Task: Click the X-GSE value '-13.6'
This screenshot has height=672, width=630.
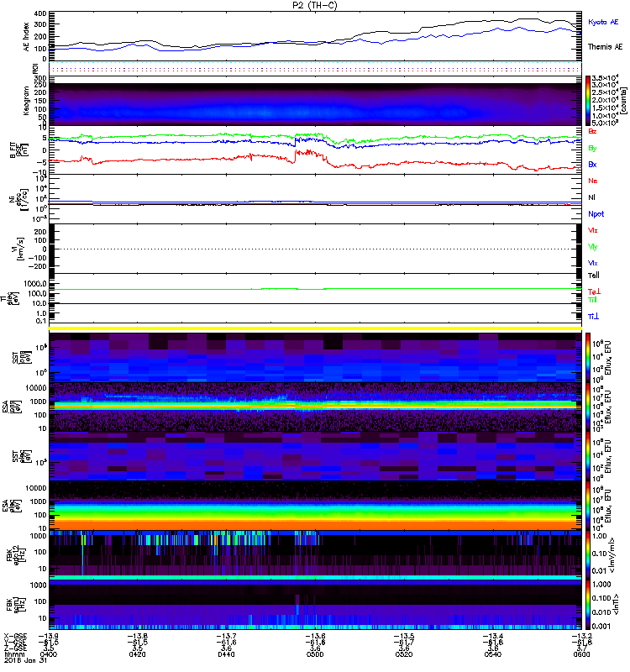Action: (315, 636)
